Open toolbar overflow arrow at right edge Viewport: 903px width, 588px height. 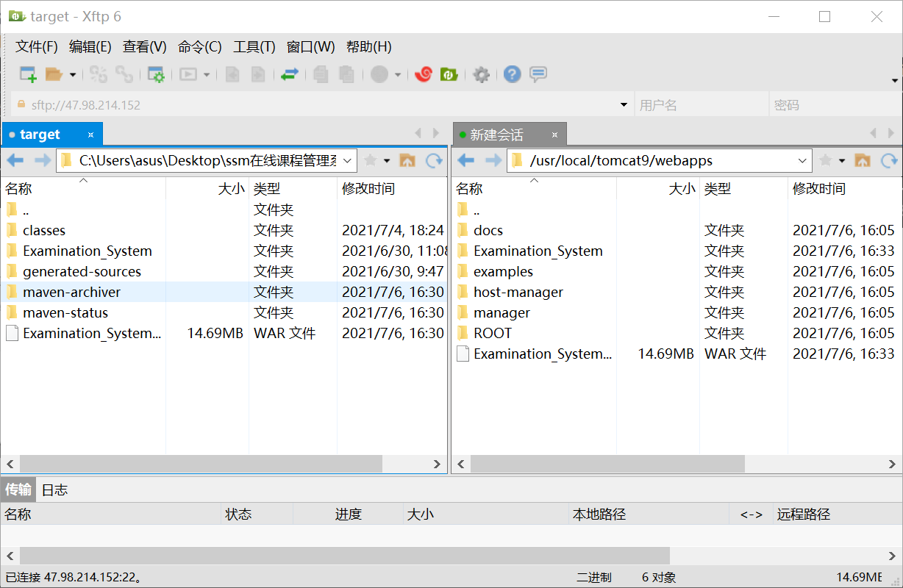coord(895,80)
